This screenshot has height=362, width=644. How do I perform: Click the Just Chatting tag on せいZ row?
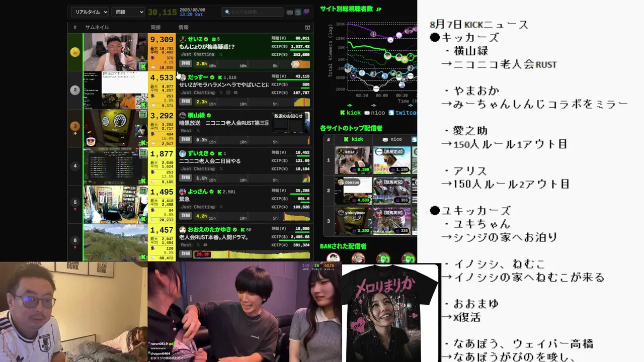click(x=198, y=54)
